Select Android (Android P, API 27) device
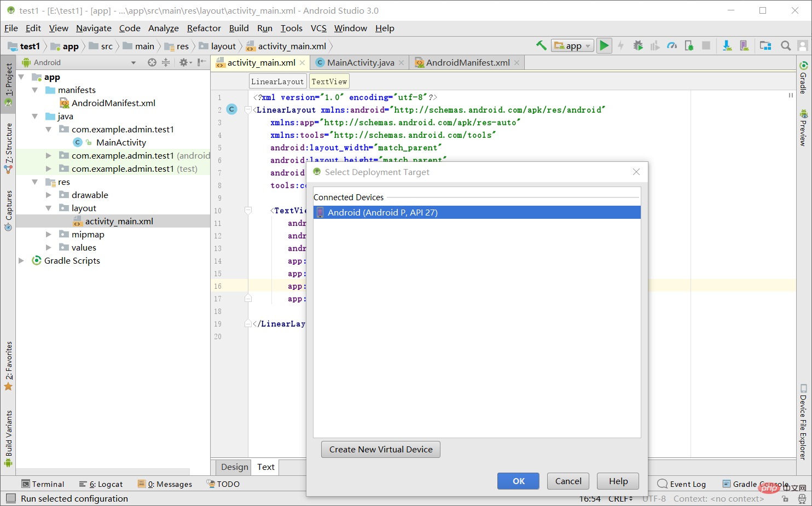The image size is (812, 506). (x=477, y=212)
